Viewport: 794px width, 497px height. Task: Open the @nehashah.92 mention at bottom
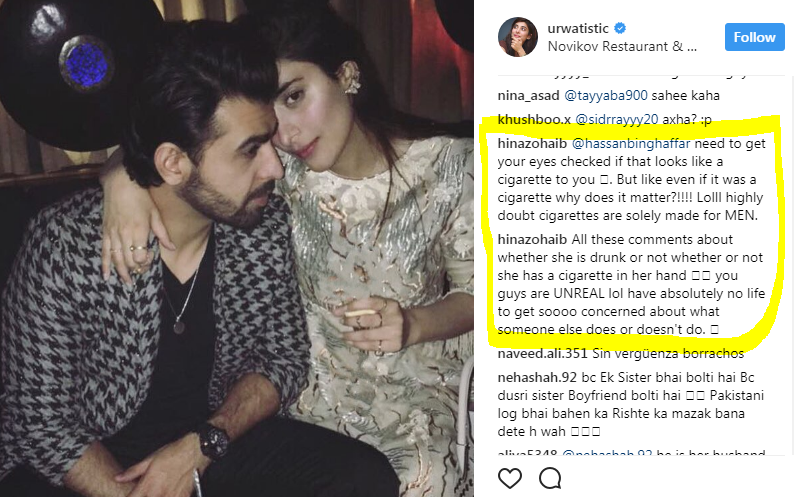(x=607, y=452)
